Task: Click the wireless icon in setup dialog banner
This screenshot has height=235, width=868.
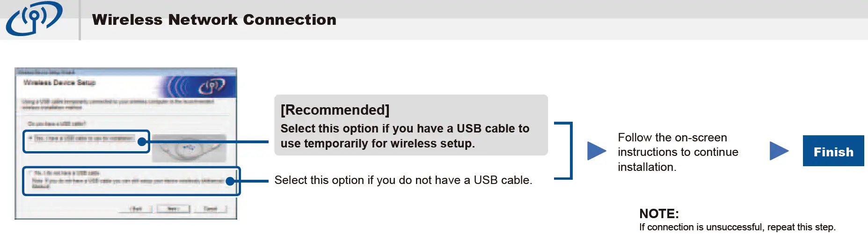Action: (x=212, y=86)
